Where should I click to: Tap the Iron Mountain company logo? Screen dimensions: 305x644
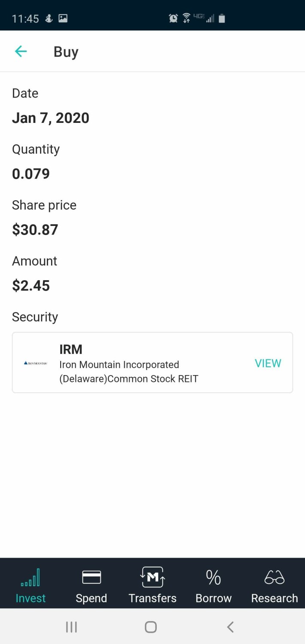(36, 363)
